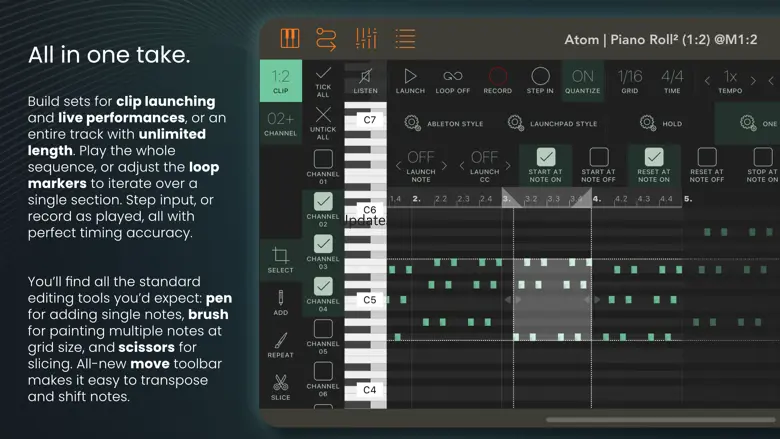
Task: Open the piano roll view icon
Action: click(289, 38)
